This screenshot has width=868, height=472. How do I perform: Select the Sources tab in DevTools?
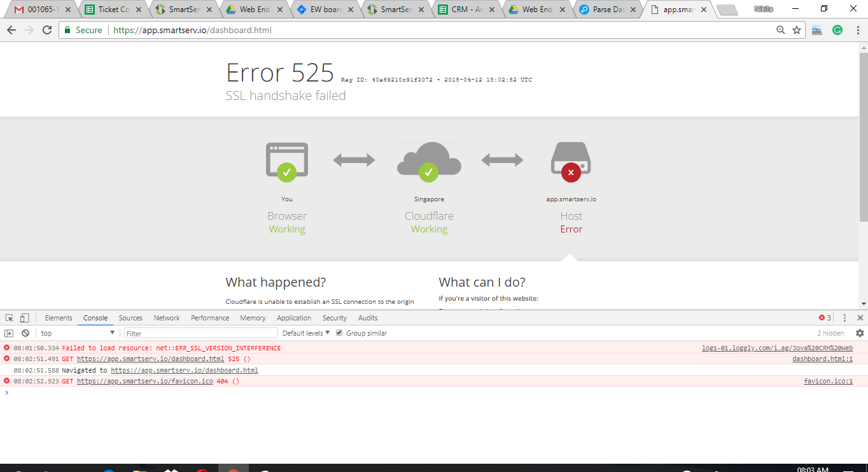(x=130, y=318)
